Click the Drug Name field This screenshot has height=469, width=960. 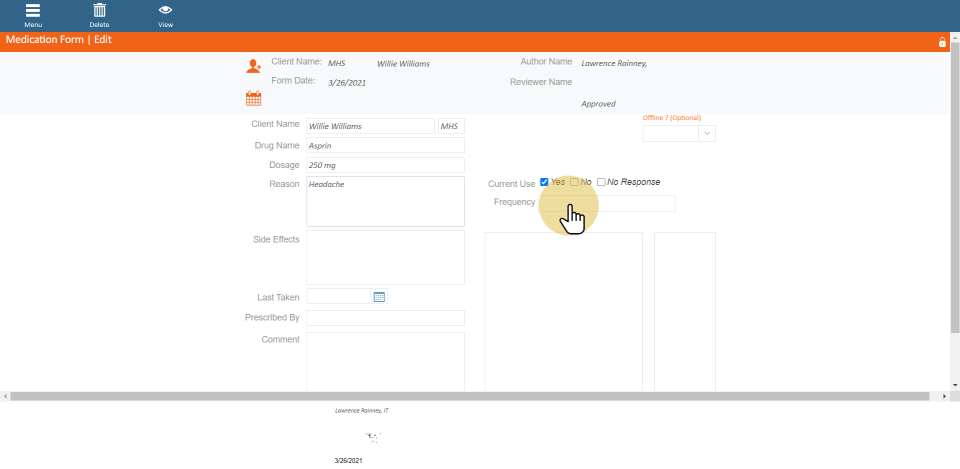(385, 145)
